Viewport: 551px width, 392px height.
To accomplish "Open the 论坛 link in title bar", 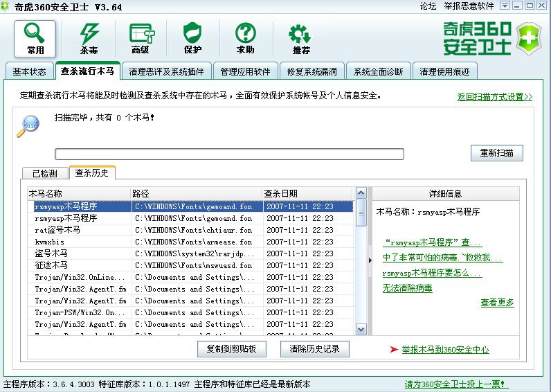I will (428, 6).
